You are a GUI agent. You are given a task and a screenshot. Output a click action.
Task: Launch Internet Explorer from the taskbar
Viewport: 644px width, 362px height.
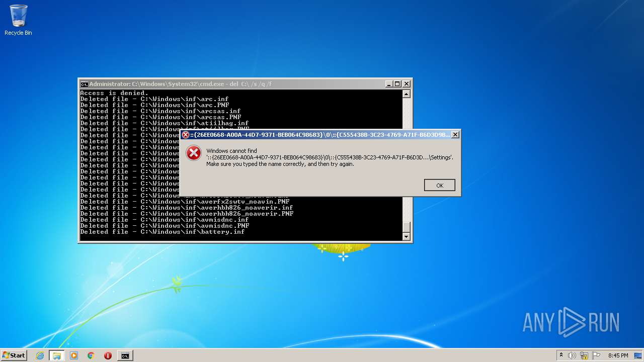(40, 355)
